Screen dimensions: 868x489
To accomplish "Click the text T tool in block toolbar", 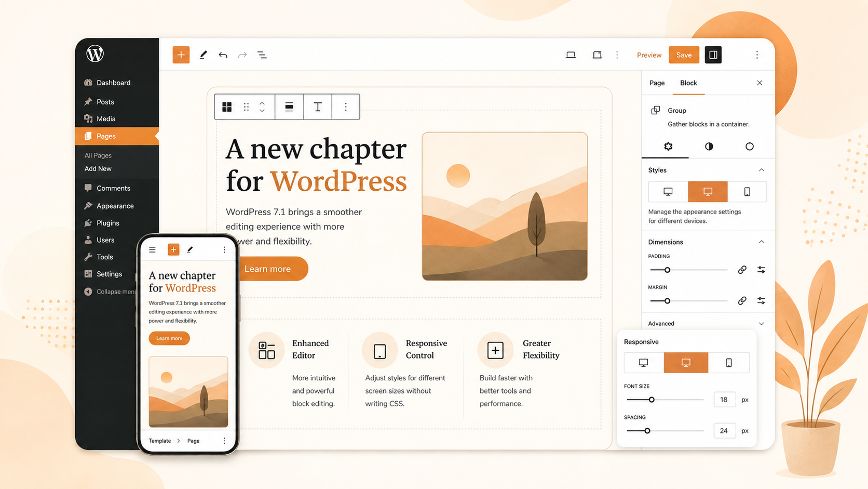I will pyautogui.click(x=318, y=107).
